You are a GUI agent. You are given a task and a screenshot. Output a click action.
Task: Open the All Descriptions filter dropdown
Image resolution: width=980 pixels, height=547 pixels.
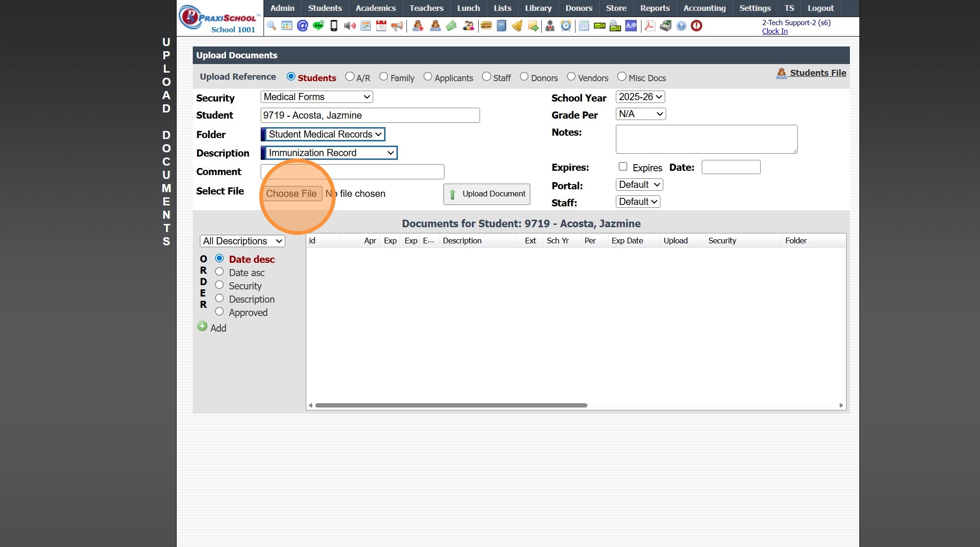tap(242, 241)
